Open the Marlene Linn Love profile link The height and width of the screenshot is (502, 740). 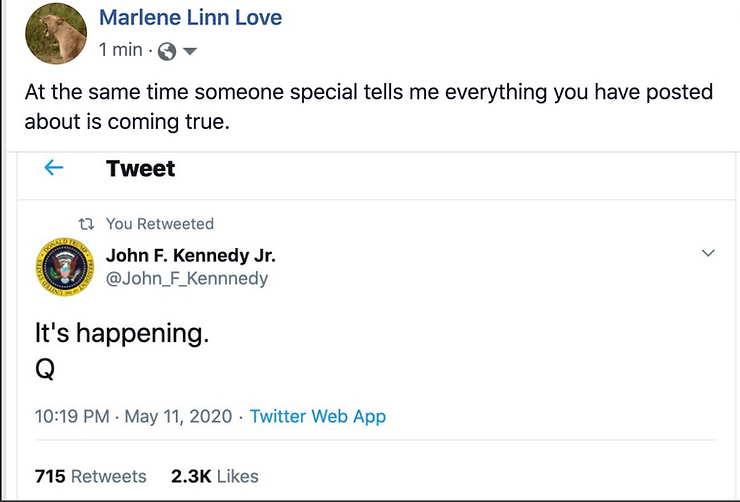tap(190, 18)
